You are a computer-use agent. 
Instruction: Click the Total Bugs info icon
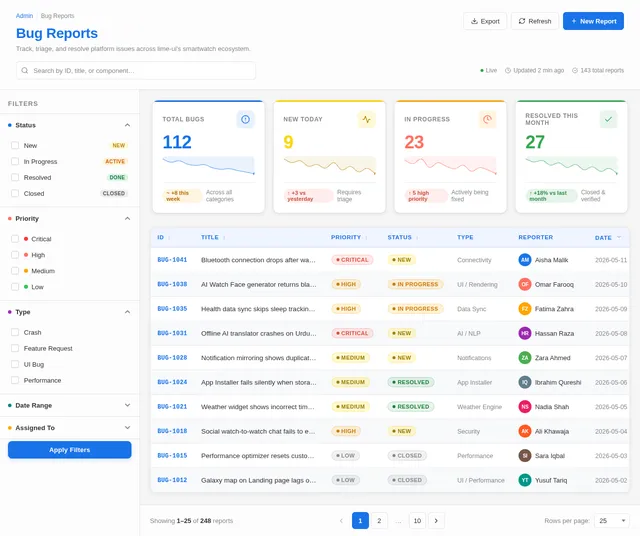245,119
